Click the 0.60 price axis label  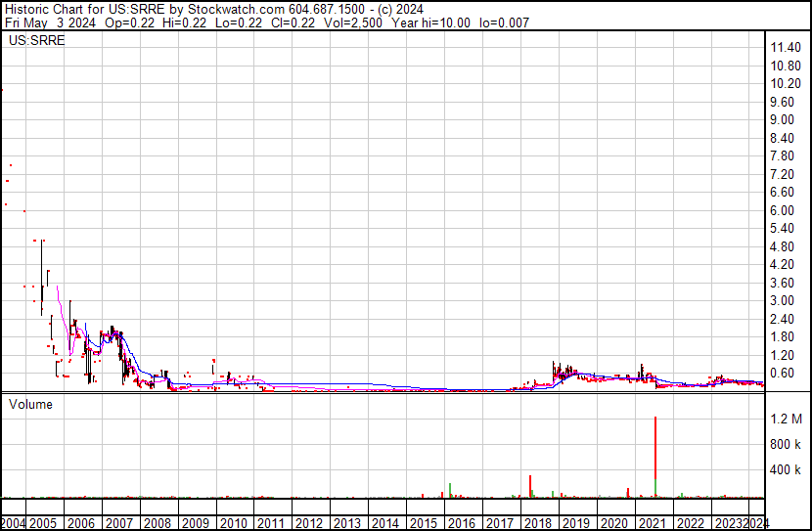pyautogui.click(x=782, y=374)
